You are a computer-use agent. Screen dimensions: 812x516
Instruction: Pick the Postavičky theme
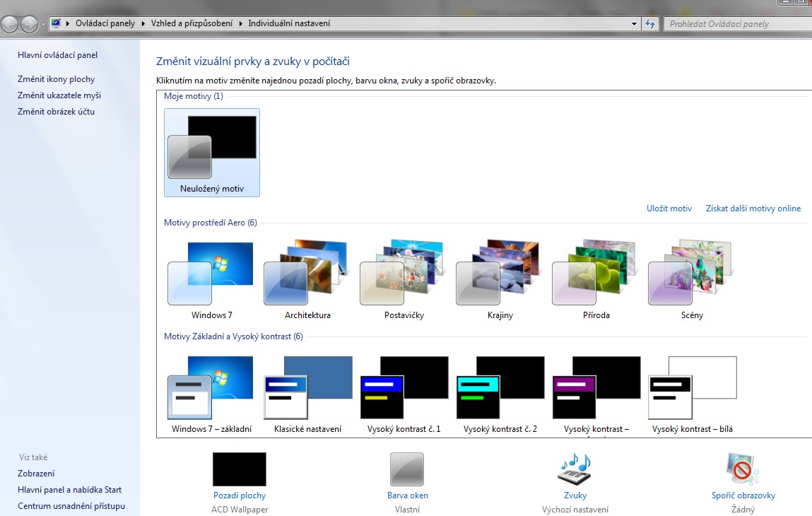point(404,279)
